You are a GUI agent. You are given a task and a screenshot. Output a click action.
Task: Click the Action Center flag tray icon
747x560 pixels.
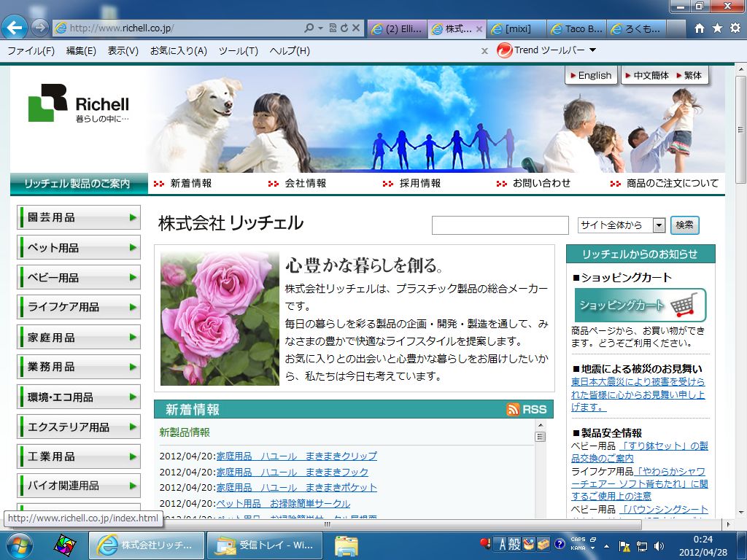coord(624,545)
